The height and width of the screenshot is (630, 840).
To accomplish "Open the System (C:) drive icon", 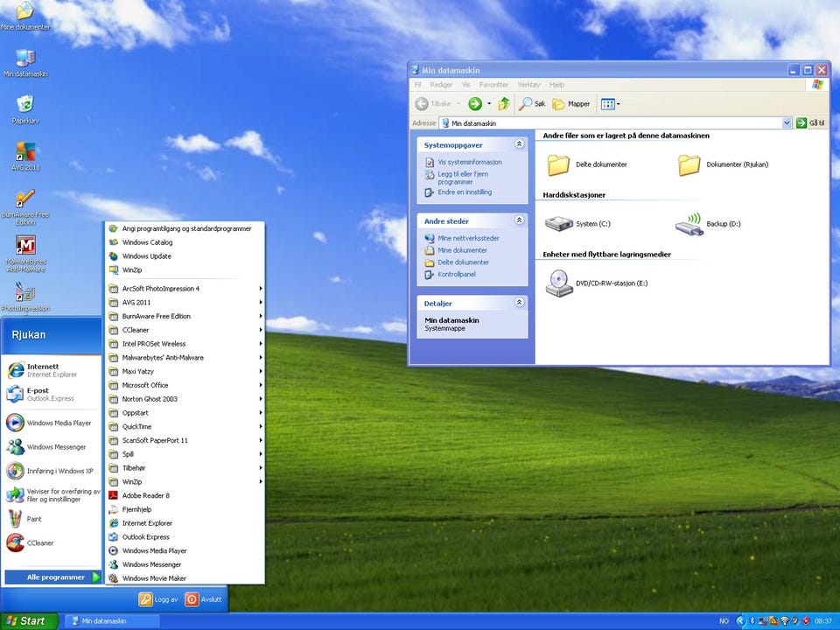I will pyautogui.click(x=558, y=224).
